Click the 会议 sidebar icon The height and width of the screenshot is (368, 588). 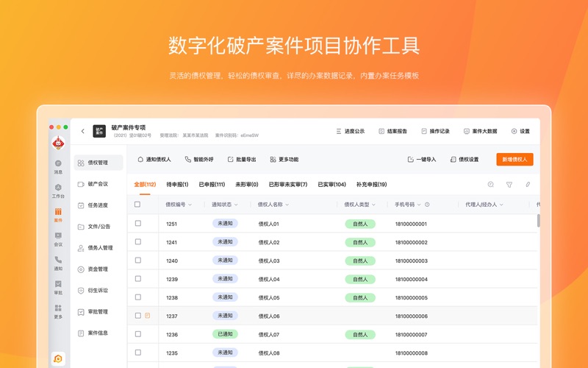pyautogui.click(x=58, y=238)
